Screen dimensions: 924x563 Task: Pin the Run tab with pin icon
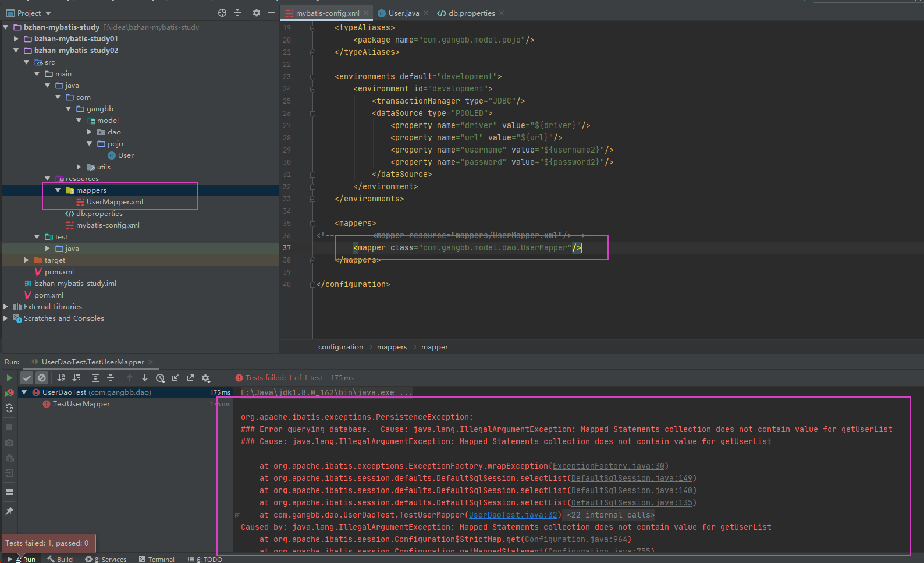(x=9, y=511)
